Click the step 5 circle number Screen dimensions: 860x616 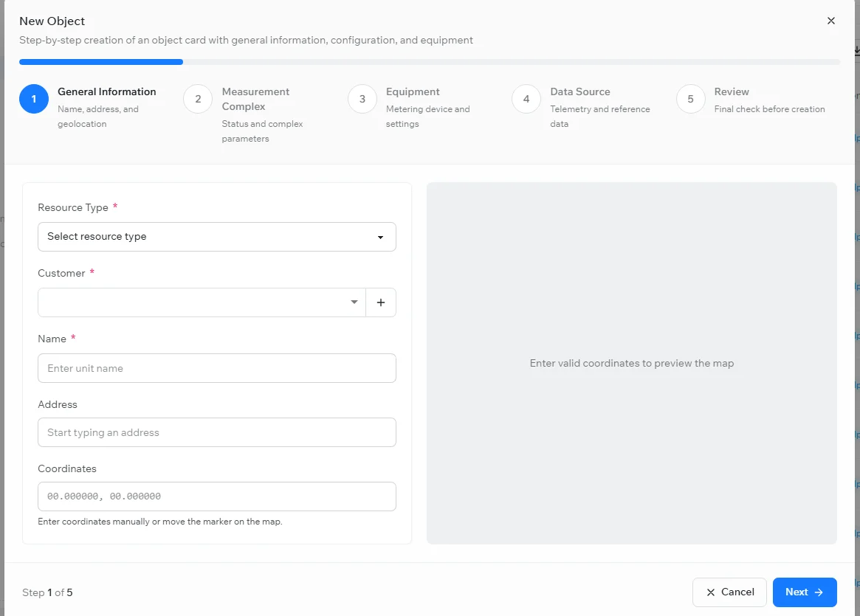click(x=690, y=99)
